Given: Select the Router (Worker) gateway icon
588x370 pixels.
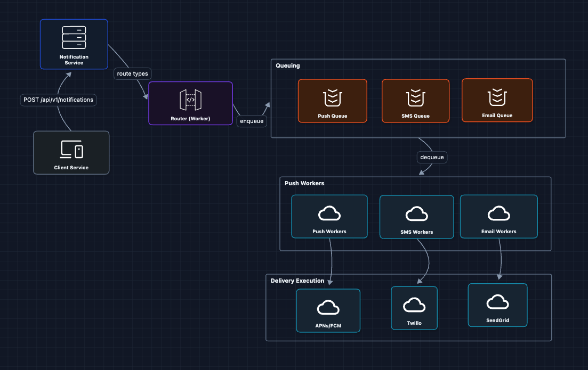Looking at the screenshot, I should pos(190,100).
